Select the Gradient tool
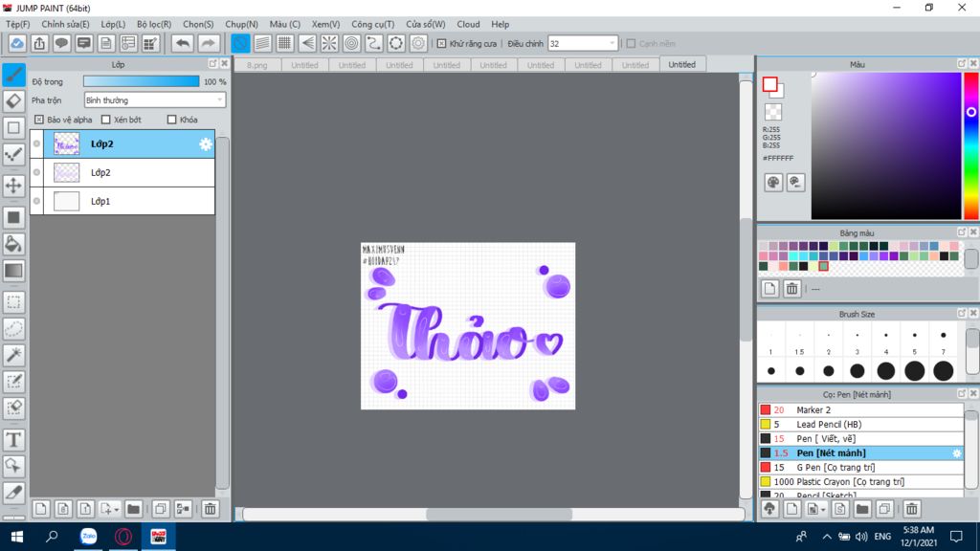 (13, 271)
